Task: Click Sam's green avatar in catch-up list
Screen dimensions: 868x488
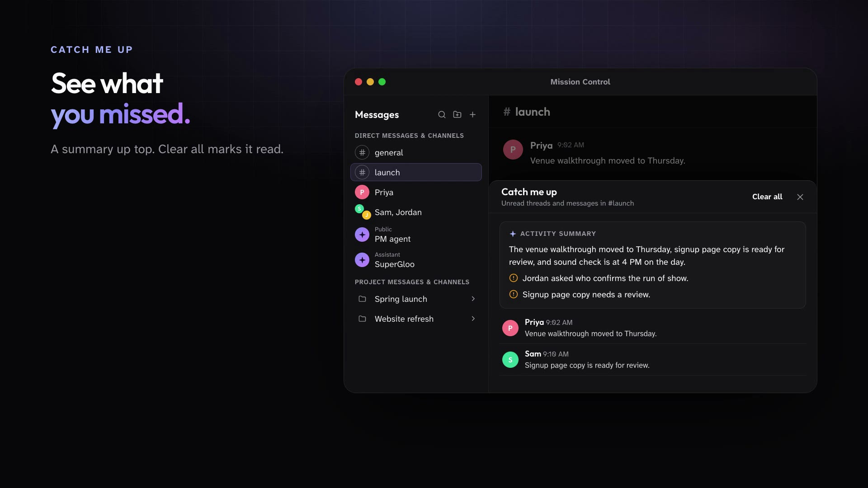Action: tap(510, 360)
